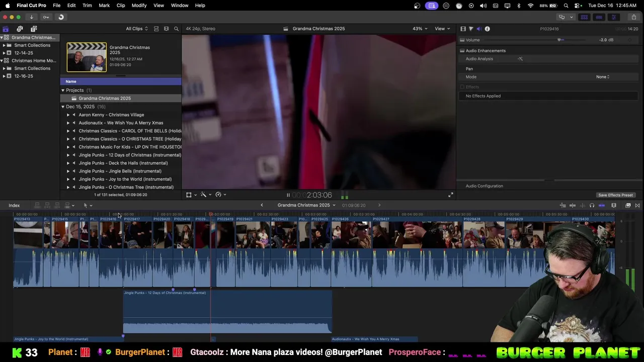Select Jingle Punks - Jingle Bells clip
The height and width of the screenshot is (362, 644).
pos(120,171)
